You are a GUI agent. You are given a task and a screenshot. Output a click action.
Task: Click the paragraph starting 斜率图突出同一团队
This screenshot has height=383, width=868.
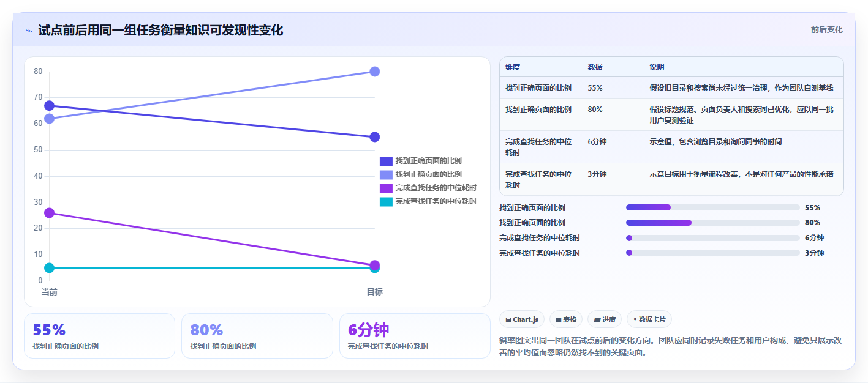(671, 346)
